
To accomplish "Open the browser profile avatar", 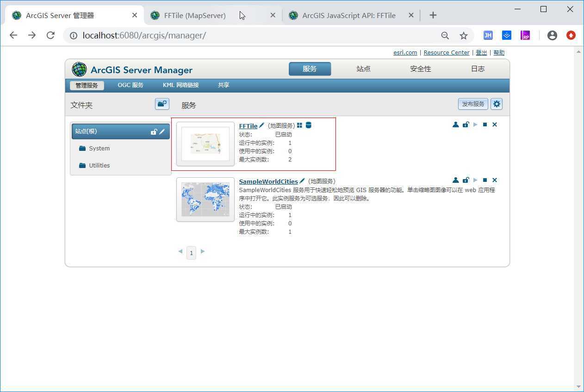I will [x=552, y=35].
